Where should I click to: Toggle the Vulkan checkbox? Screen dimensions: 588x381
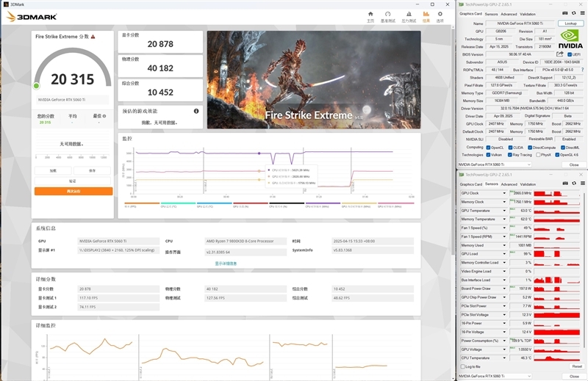[488, 155]
